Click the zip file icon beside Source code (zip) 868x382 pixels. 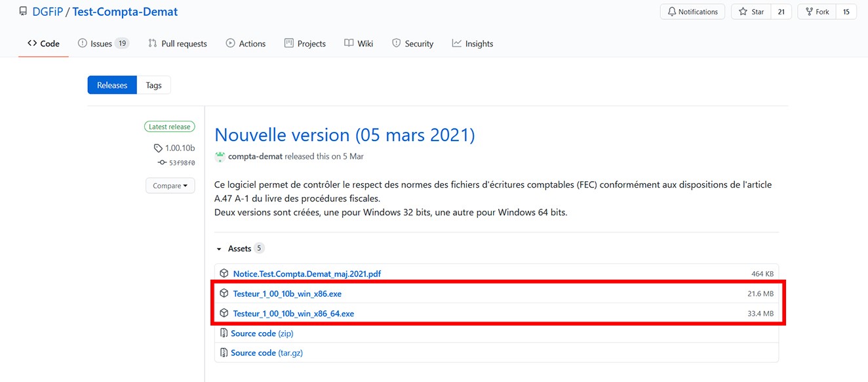pos(224,333)
